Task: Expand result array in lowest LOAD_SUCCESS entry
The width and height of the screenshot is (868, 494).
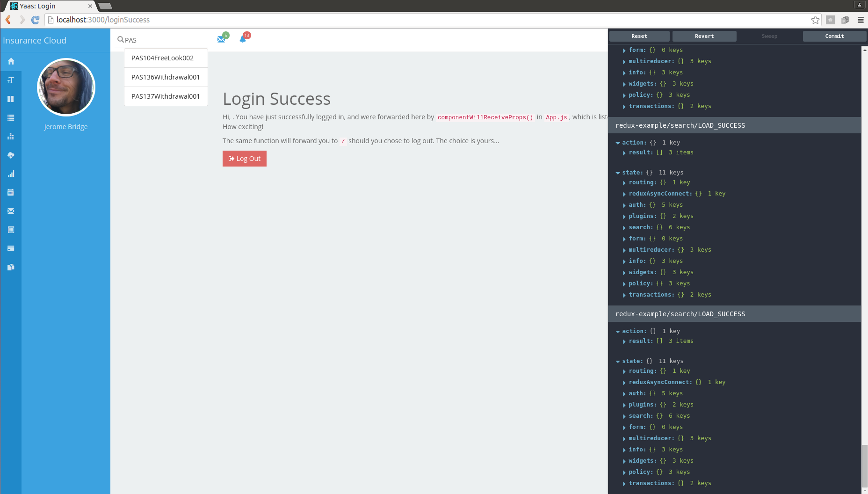Action: point(624,341)
